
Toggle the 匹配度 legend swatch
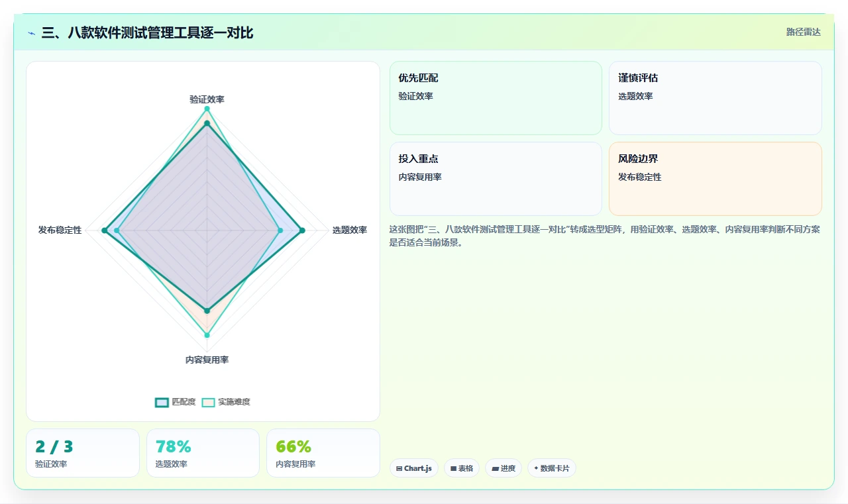[162, 402]
